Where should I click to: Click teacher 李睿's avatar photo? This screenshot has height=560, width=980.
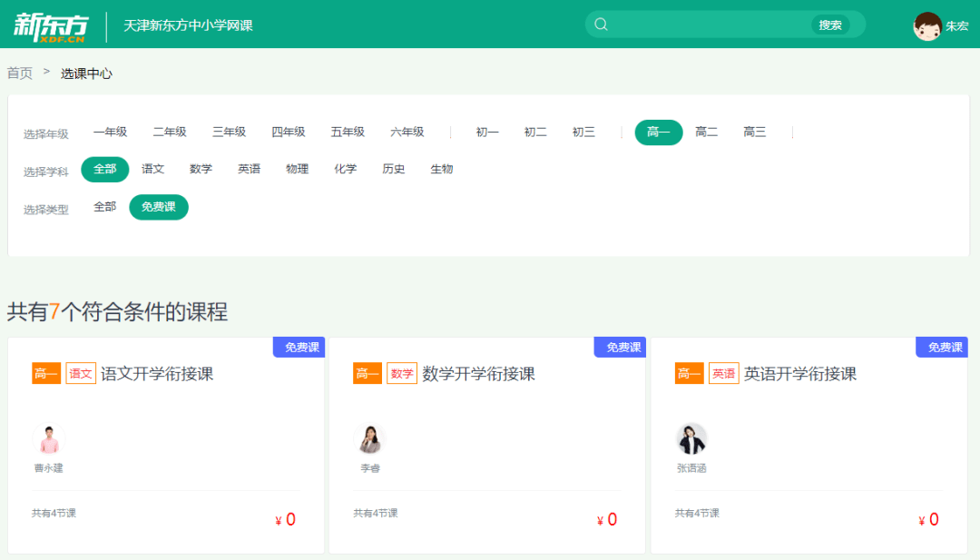click(x=369, y=440)
